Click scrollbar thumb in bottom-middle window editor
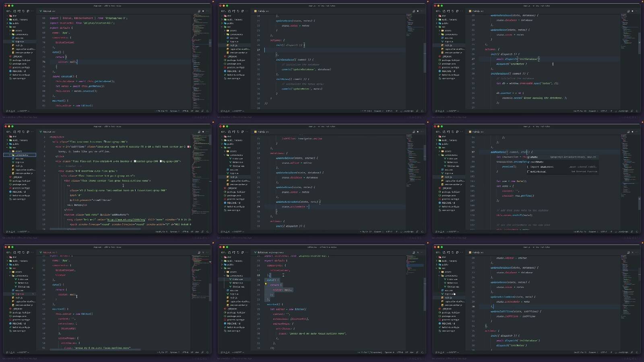This screenshot has width=644, height=362. (425, 294)
